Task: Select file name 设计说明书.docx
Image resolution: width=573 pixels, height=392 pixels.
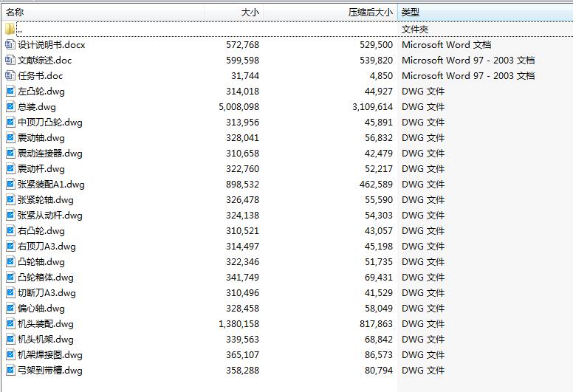Action: [51, 45]
